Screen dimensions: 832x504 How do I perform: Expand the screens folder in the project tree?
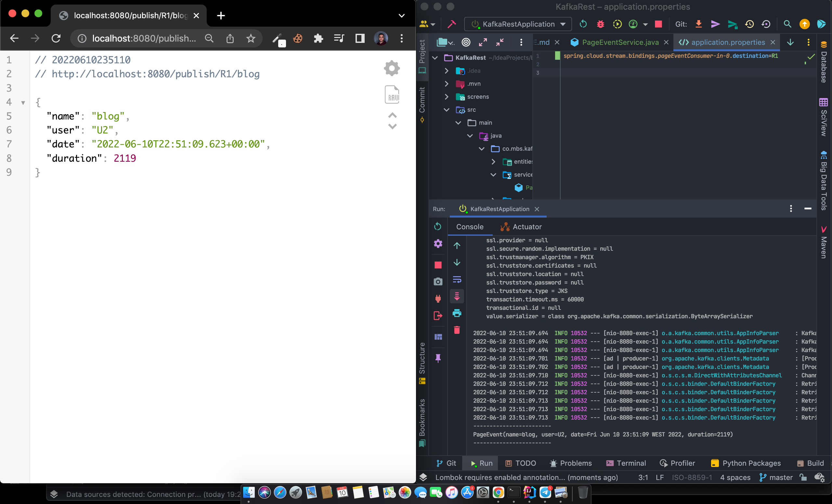coord(447,97)
